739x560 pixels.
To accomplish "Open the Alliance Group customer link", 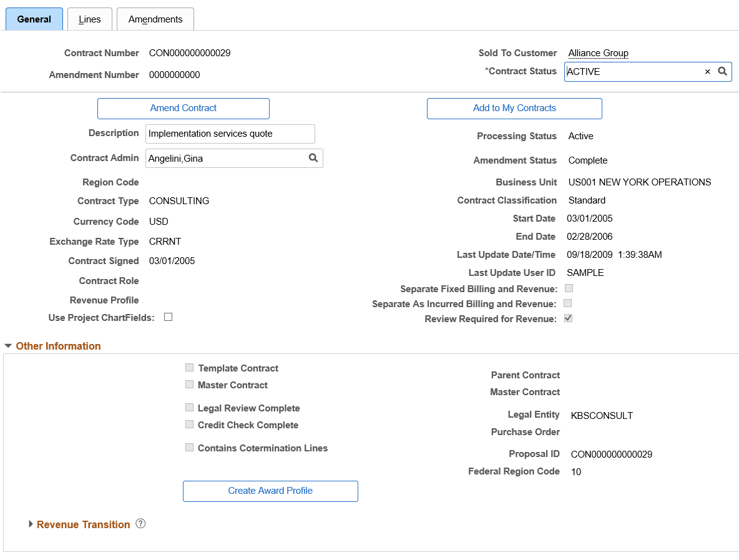I will [x=597, y=53].
